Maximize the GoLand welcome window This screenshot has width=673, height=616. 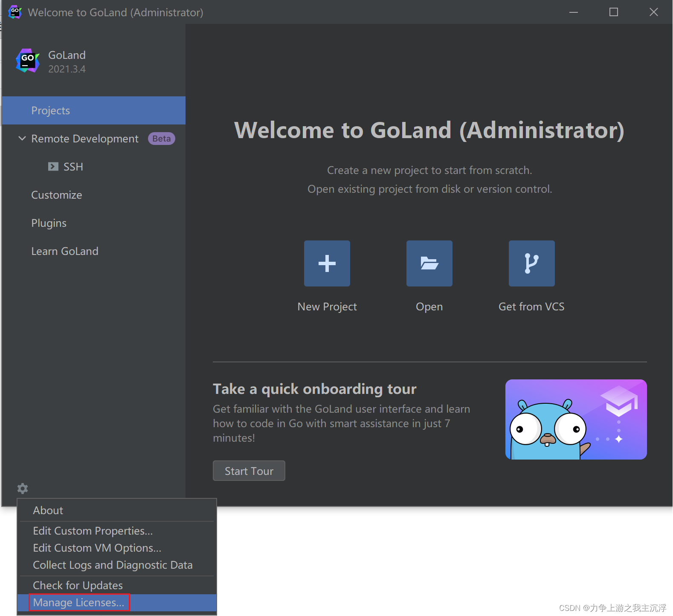tap(614, 12)
